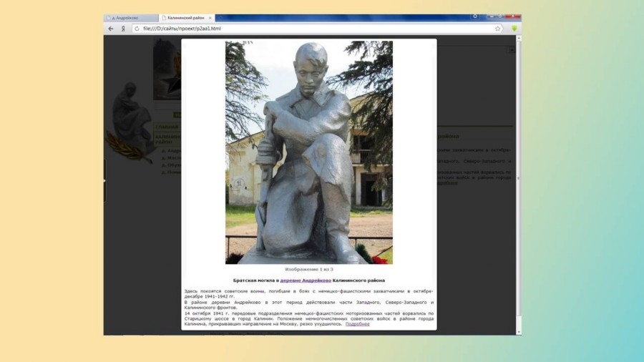Click the green download arrow icon
Screen dimensions: 644x362
pyautogui.click(x=514, y=29)
